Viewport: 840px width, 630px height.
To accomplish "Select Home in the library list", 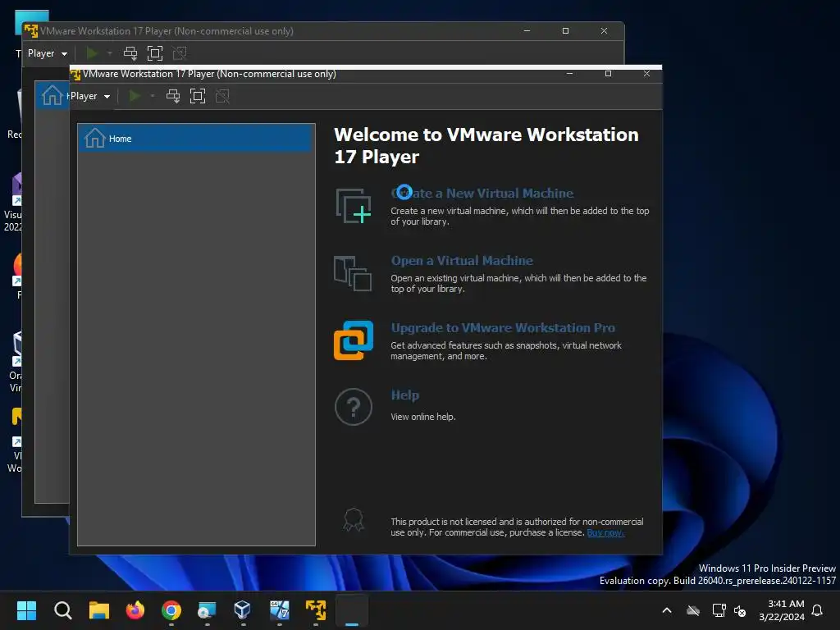I will pos(196,138).
